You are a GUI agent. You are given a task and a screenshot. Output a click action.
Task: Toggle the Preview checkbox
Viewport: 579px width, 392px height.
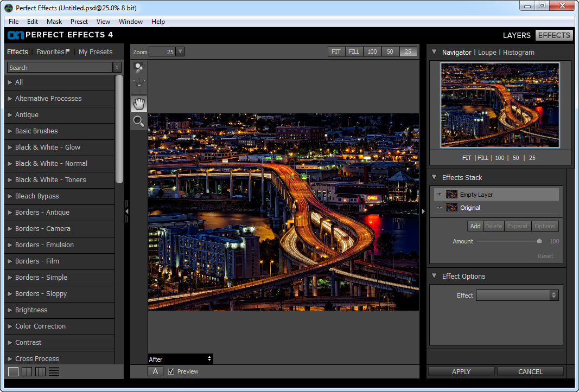click(x=171, y=372)
